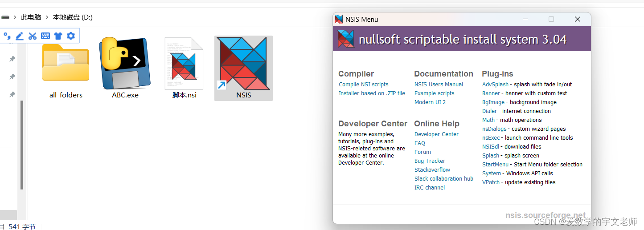Open the Splash plug-in link
This screenshot has height=230, width=644.
[x=491, y=156]
